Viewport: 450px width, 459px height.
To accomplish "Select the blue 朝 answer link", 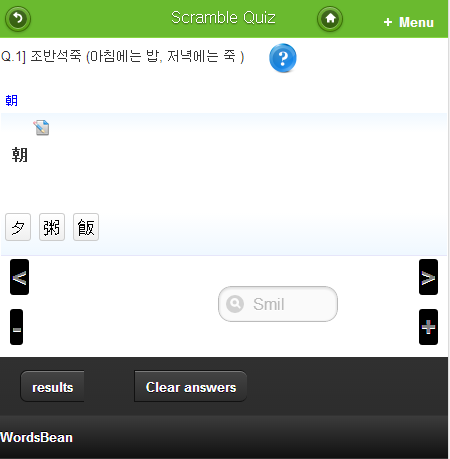I will coord(12,100).
